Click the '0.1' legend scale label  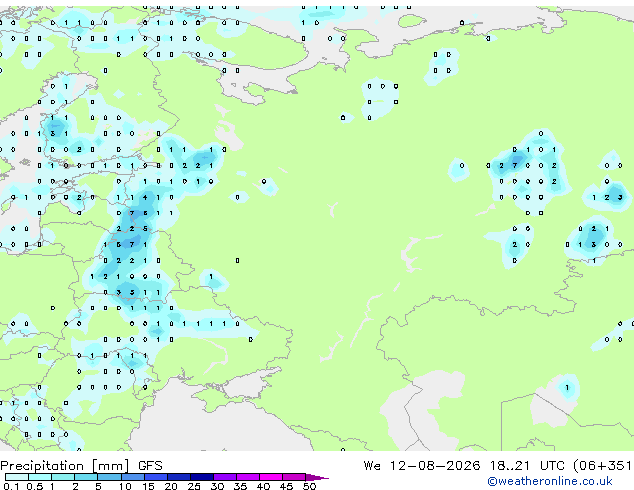tap(11, 486)
